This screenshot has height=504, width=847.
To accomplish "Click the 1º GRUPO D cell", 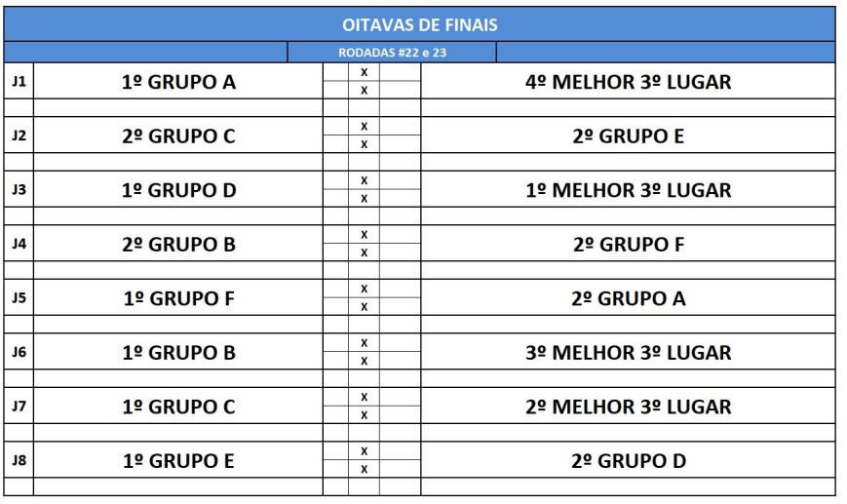I will point(178,190).
